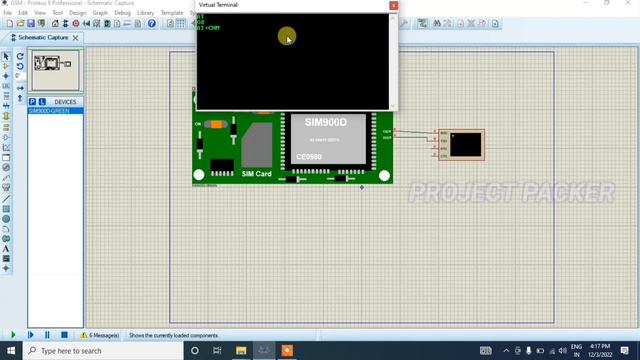Viewport: 640px width, 360px height.
Task: Click the Open Project folder icon
Action: pyautogui.click(x=20, y=24)
